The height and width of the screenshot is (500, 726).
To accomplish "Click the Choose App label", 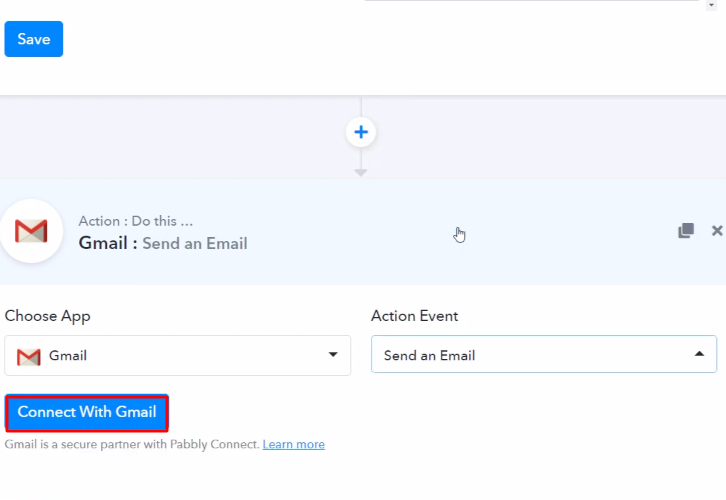I will click(48, 316).
